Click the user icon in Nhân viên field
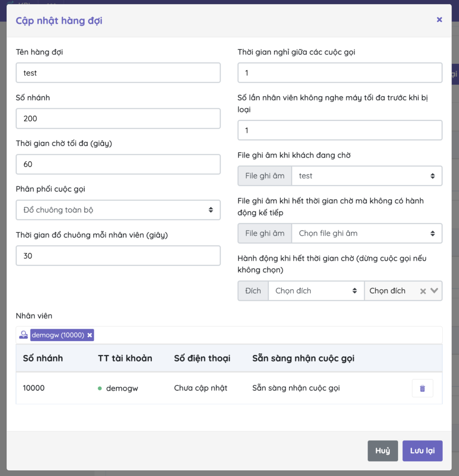 23,335
